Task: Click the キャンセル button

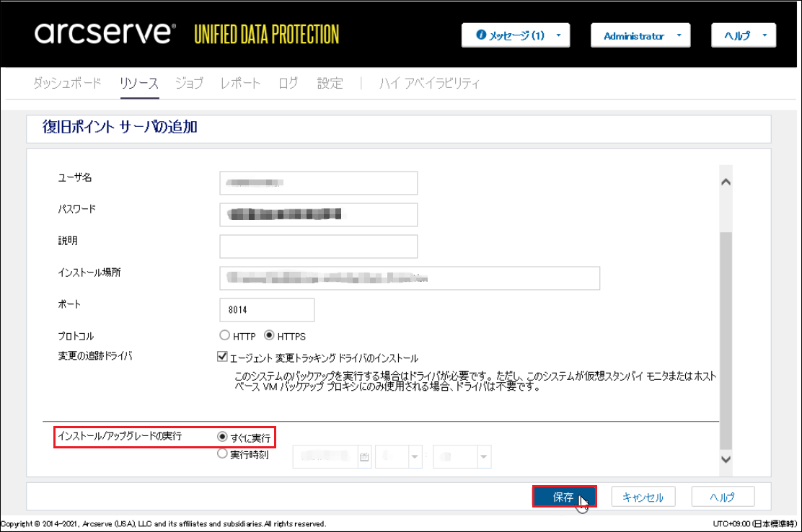Action: 643,497
